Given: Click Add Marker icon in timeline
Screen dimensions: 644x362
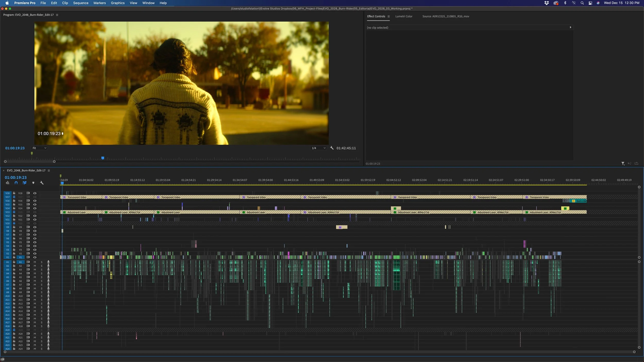Looking at the screenshot, I should coord(33,183).
